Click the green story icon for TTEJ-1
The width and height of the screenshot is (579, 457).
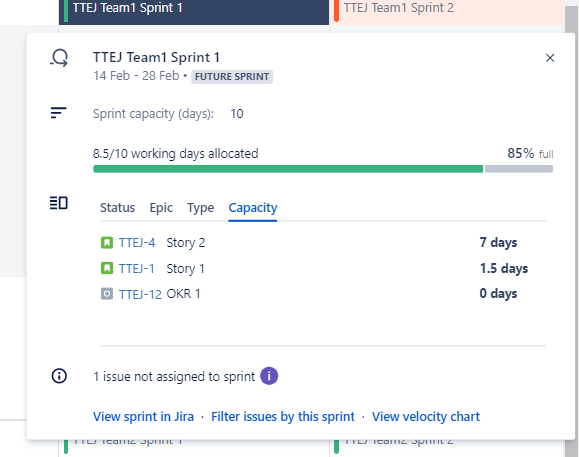(107, 268)
